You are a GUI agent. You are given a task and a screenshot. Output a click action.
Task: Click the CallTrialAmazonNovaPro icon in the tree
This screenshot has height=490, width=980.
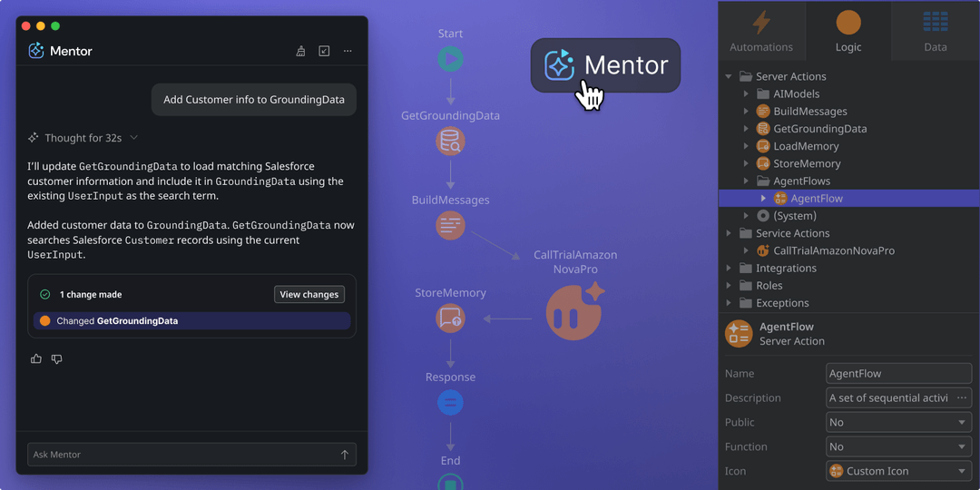coord(762,250)
